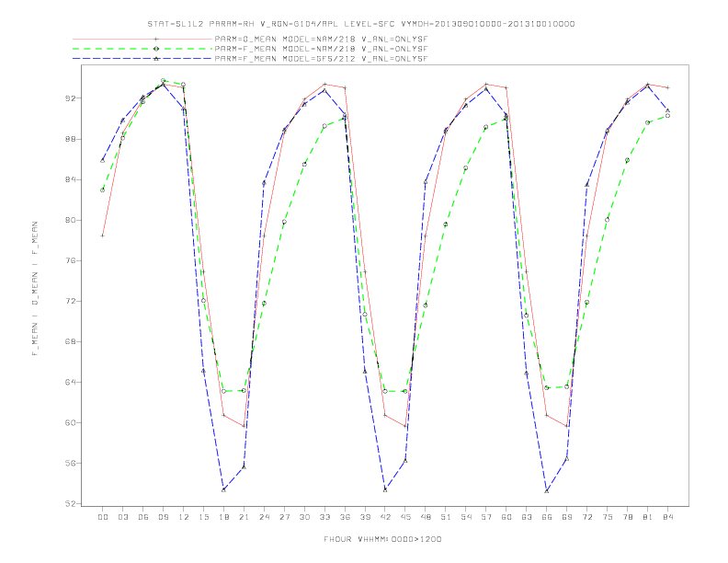
Task: Click x-axis forecast hour label 63
Action: pos(527,517)
